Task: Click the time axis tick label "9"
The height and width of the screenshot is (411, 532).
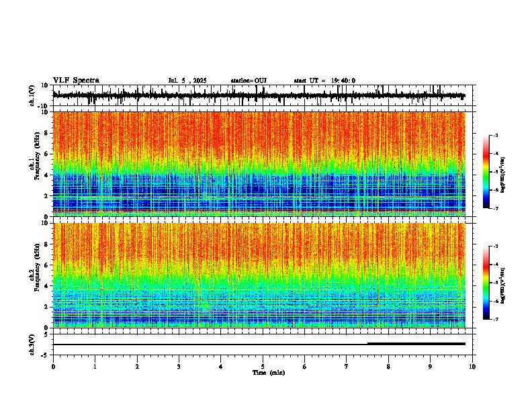Action: (430, 367)
